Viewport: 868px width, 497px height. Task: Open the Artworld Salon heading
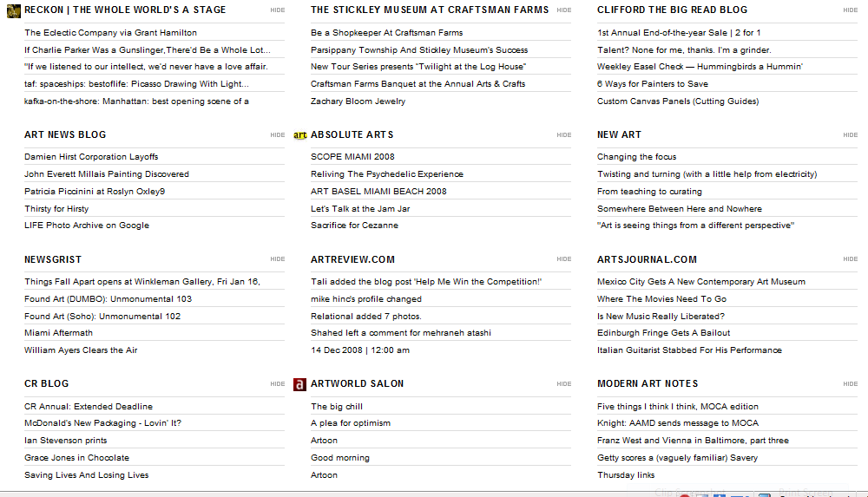coord(357,383)
